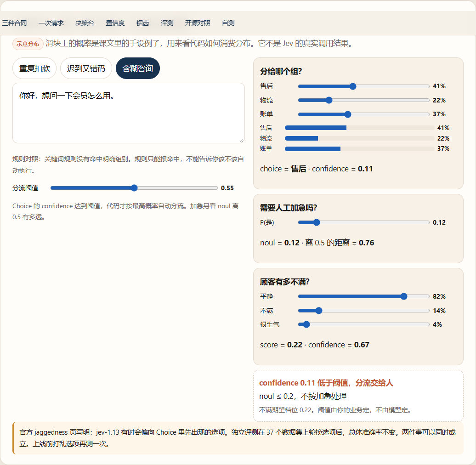
Task: Switch to 决策台 nav item
Action: click(x=85, y=23)
